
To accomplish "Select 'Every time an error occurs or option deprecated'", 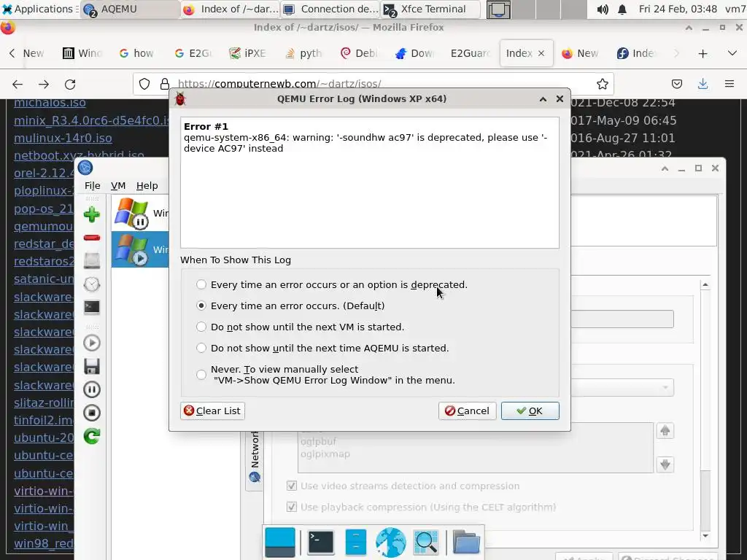I will (201, 285).
